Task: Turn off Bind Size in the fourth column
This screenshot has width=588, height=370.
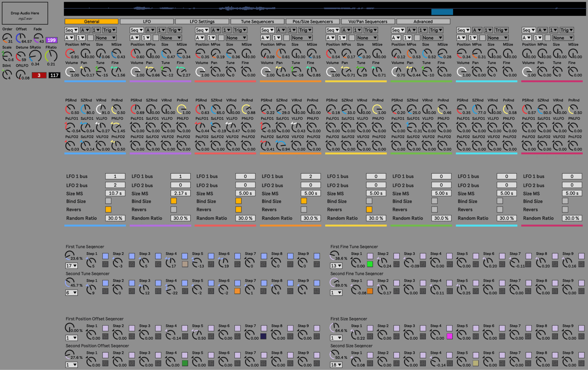Action: tap(304, 201)
